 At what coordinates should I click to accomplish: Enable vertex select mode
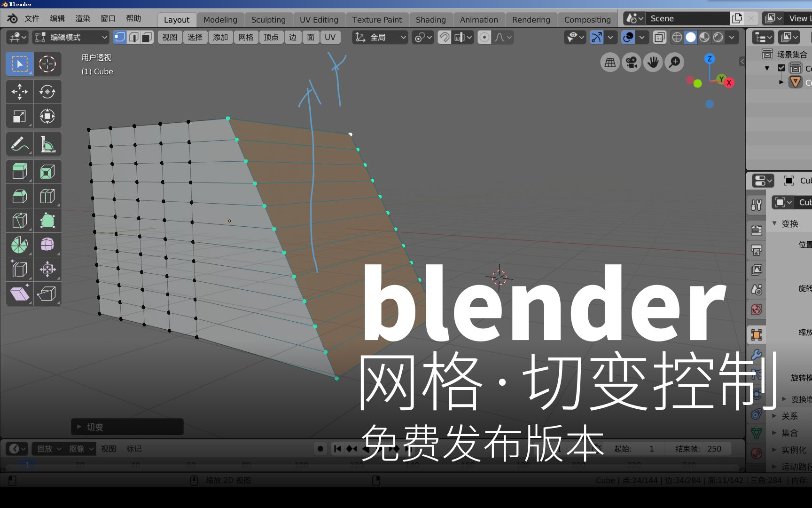tap(120, 37)
